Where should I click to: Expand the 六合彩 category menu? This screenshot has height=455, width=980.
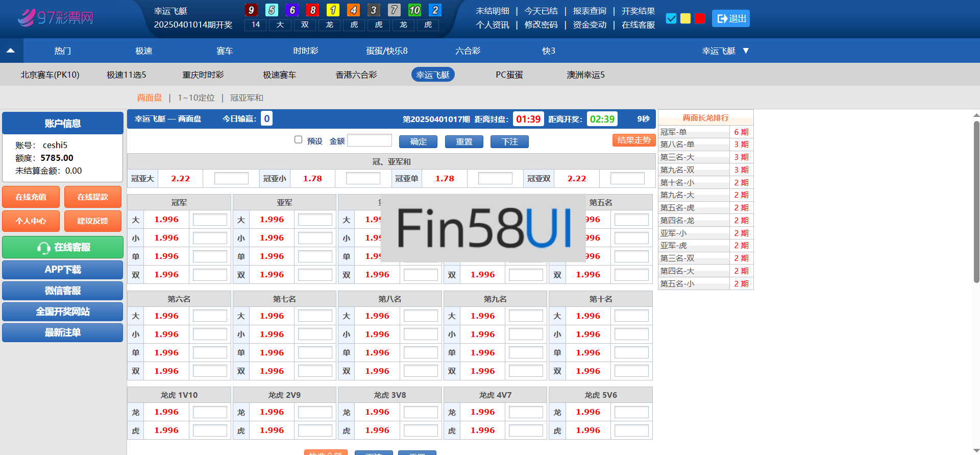[x=468, y=51]
